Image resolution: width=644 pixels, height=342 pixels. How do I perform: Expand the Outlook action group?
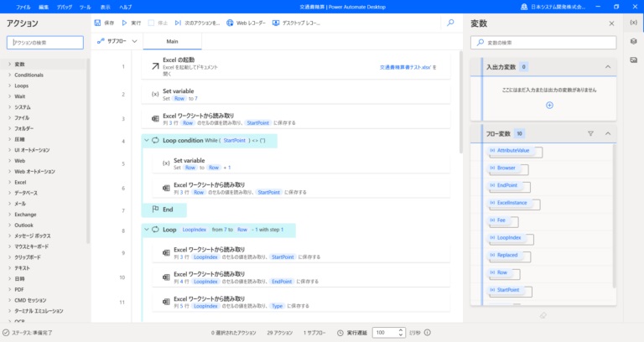click(x=10, y=225)
